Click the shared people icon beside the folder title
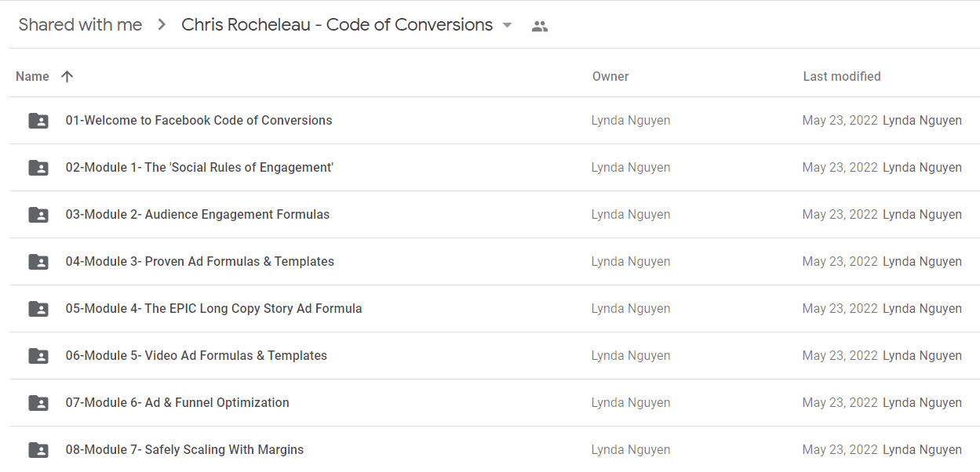The height and width of the screenshot is (472, 980). click(x=539, y=26)
